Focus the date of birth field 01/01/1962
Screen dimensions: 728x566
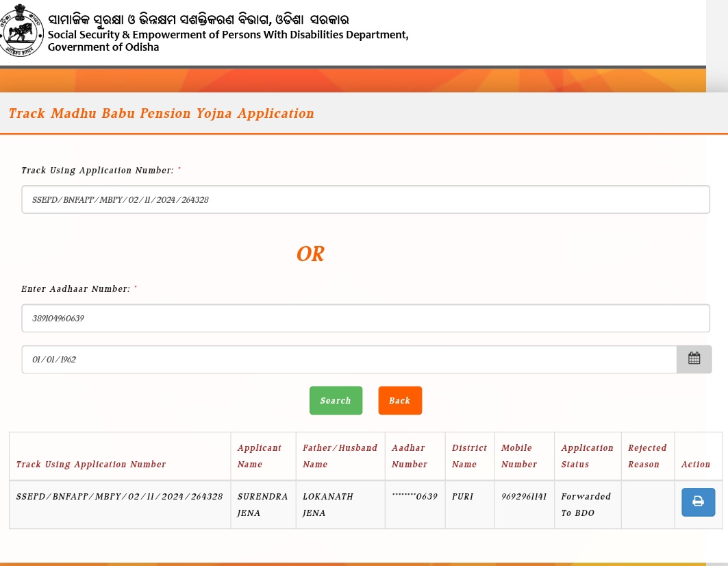[x=349, y=359]
